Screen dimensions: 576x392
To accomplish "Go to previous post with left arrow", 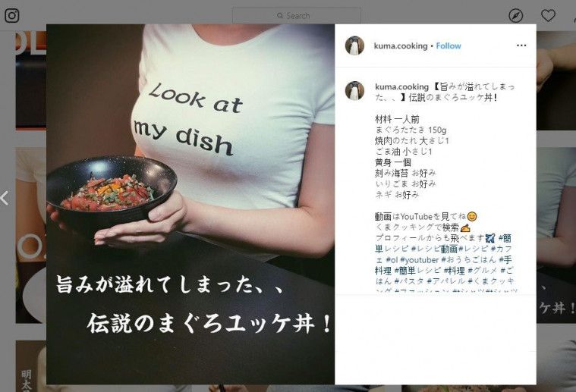I will [x=5, y=198].
